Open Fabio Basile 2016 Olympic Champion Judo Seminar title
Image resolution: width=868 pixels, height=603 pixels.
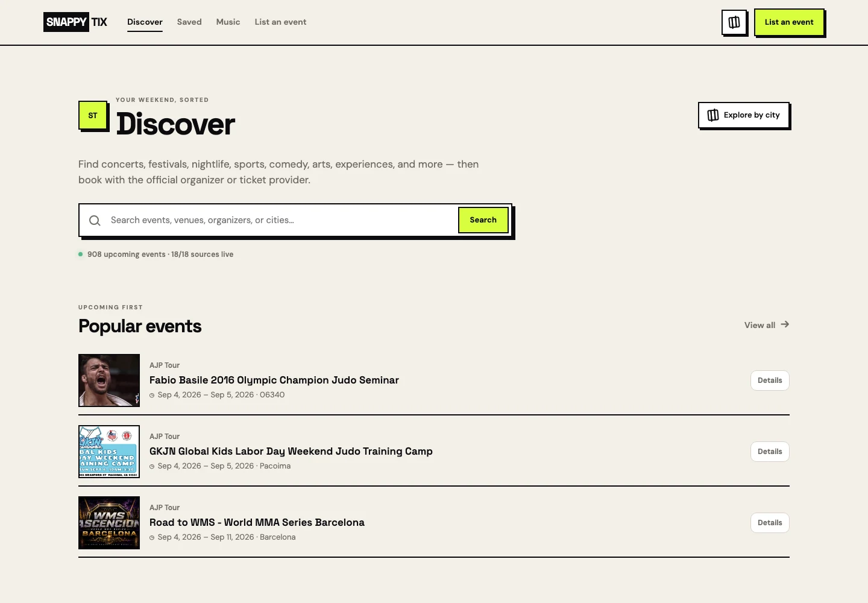tap(274, 380)
